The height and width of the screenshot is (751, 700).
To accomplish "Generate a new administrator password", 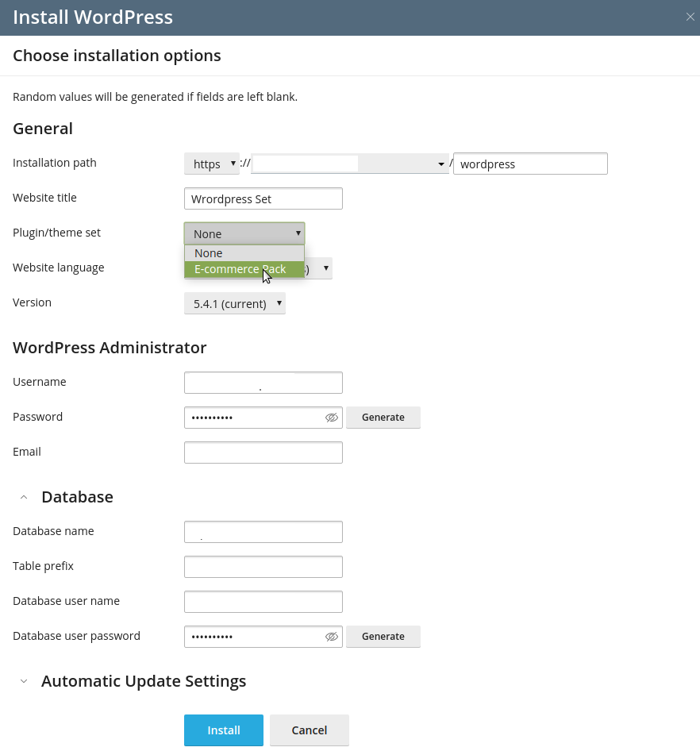I will click(x=383, y=418).
